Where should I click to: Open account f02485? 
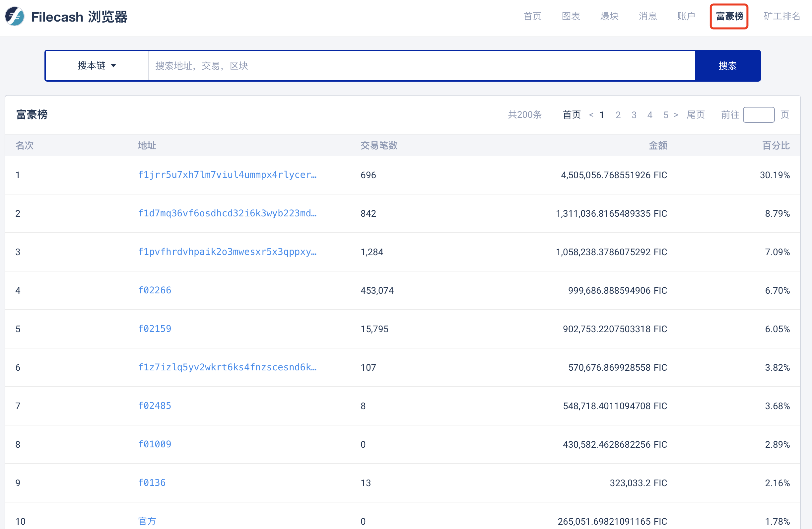(x=154, y=406)
